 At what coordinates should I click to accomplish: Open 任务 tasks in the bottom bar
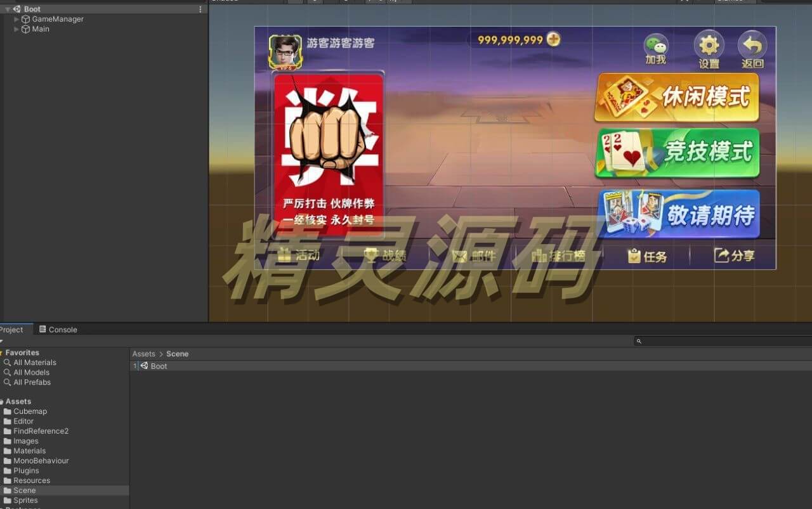point(647,255)
